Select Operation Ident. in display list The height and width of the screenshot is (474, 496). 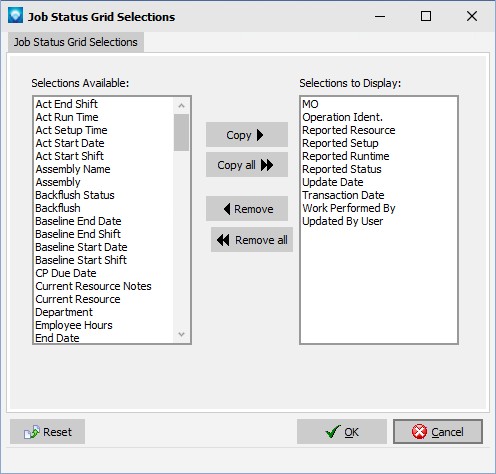point(342,117)
